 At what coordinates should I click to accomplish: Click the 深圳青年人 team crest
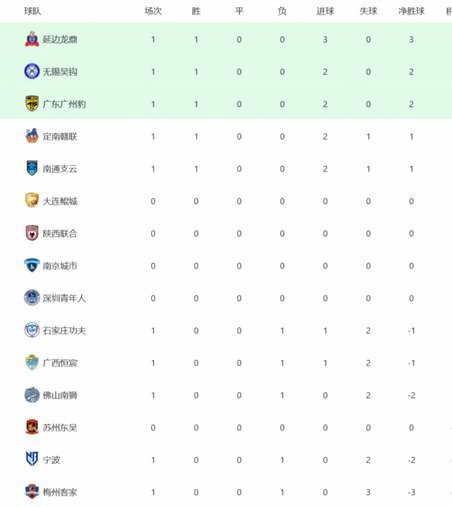(x=32, y=298)
